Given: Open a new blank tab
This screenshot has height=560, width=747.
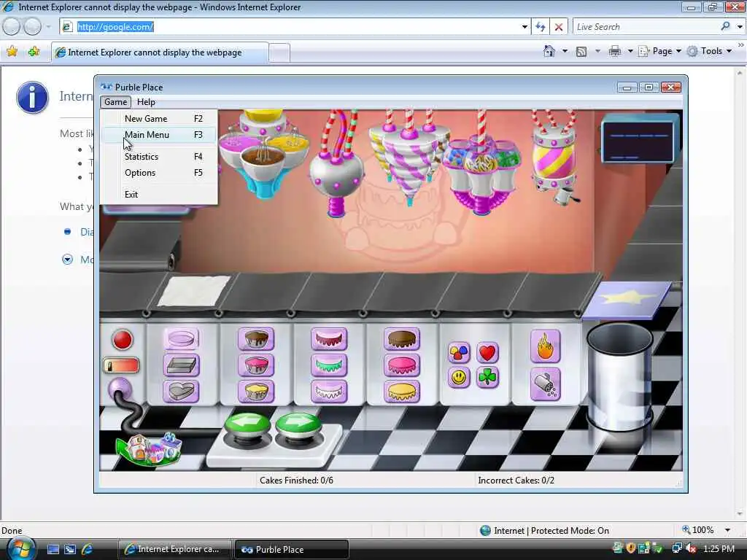Looking at the screenshot, I should click(279, 52).
